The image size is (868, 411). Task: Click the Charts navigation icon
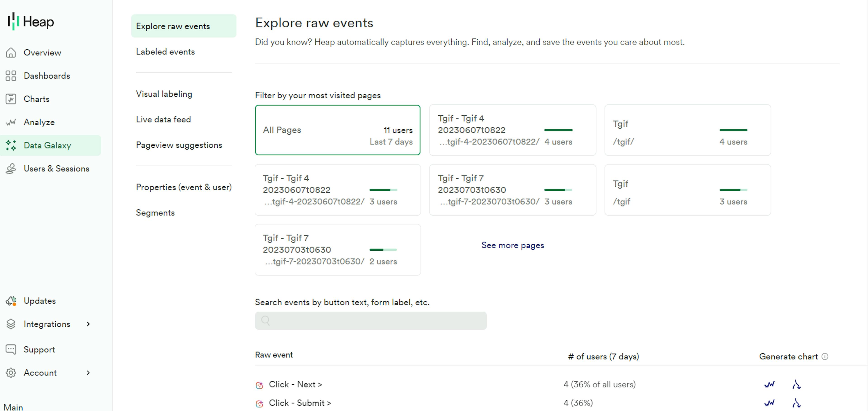pyautogui.click(x=11, y=99)
